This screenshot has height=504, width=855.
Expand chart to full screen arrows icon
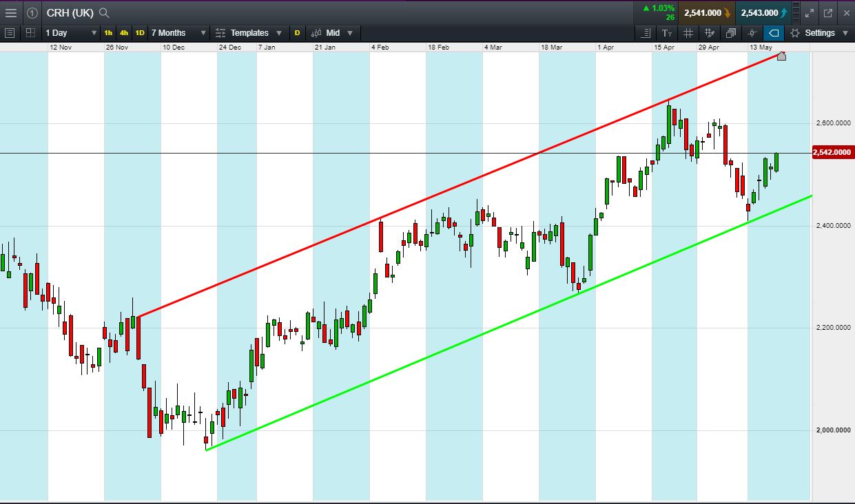point(810,12)
